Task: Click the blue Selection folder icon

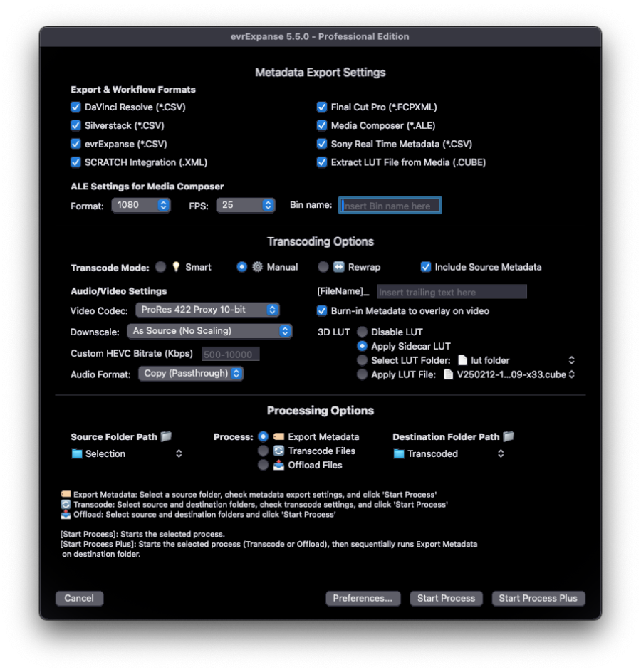Action: click(77, 453)
